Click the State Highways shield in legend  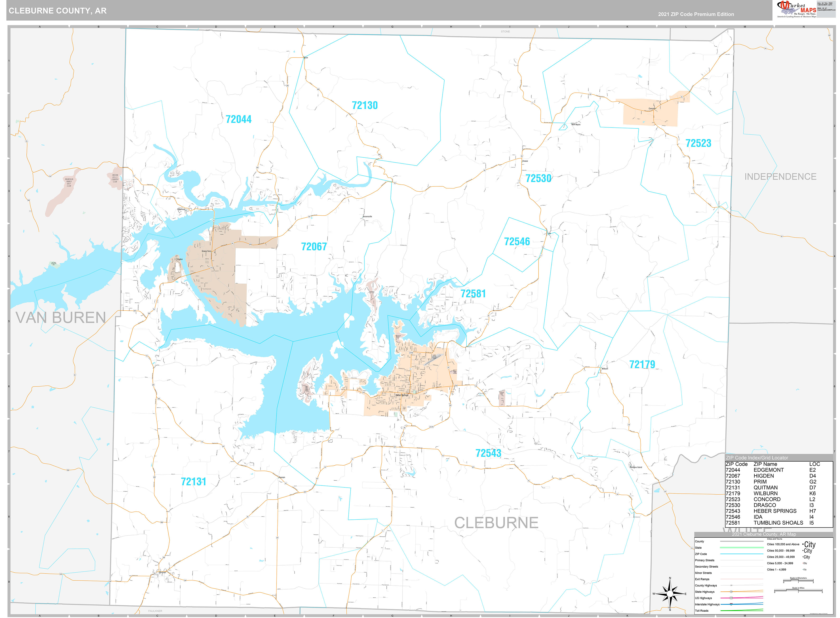coord(731,592)
